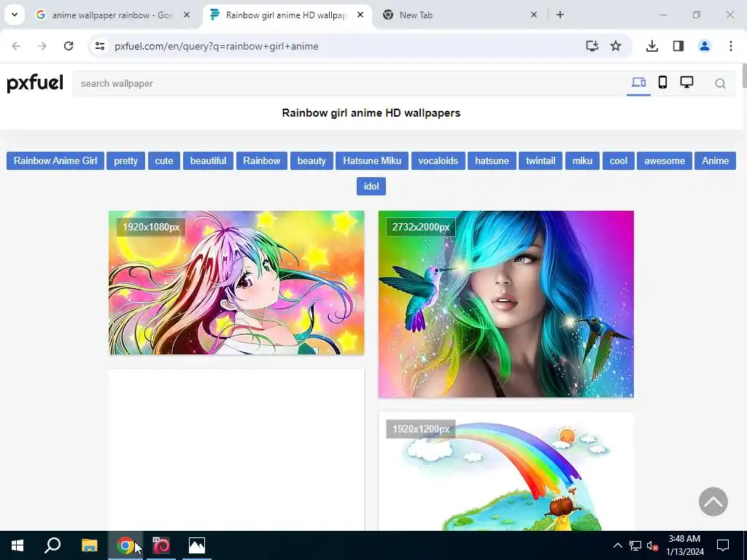Open the Photos app in taskbar
This screenshot has width=747, height=560.
coord(197,545)
